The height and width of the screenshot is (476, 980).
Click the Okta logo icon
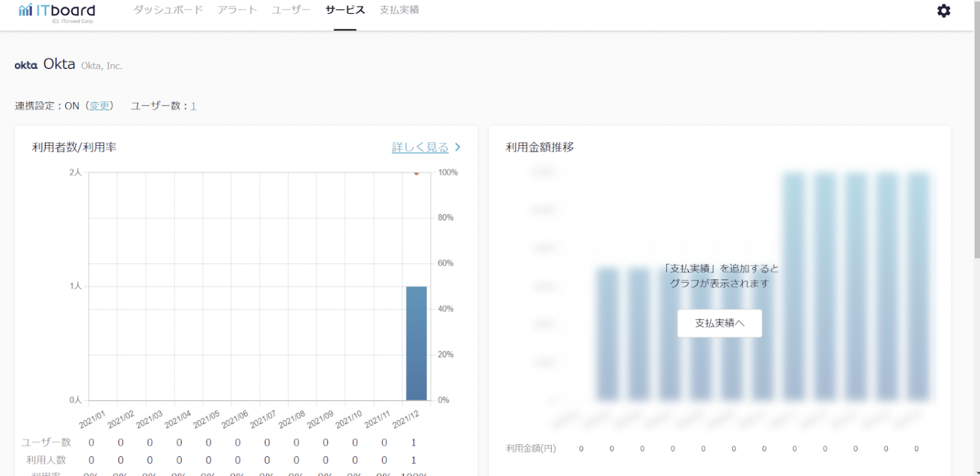pos(26,65)
